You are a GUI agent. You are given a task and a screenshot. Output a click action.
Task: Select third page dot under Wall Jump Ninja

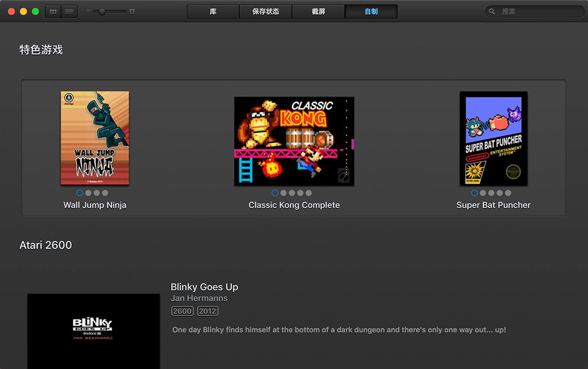[97, 193]
